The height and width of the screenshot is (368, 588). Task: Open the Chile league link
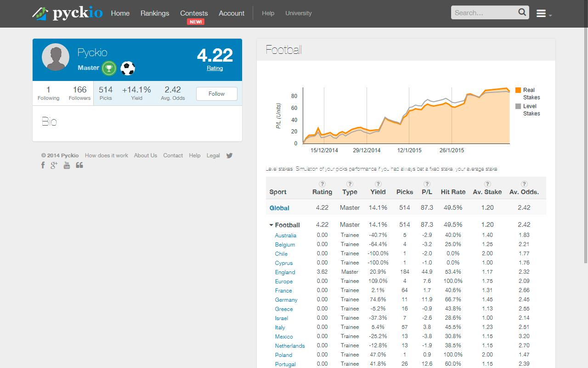[281, 254]
